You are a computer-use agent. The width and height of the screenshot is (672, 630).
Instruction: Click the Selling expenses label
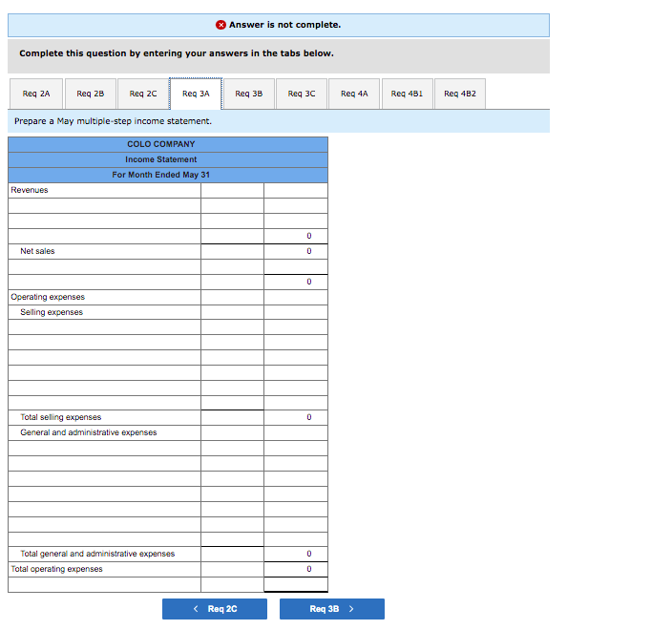coord(52,312)
